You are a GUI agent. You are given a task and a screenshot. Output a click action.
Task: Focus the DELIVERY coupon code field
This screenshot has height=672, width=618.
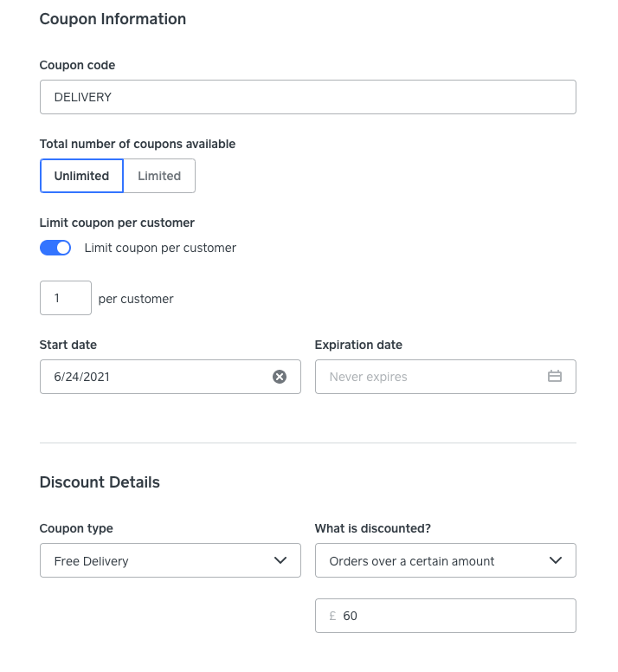pyautogui.click(x=307, y=97)
